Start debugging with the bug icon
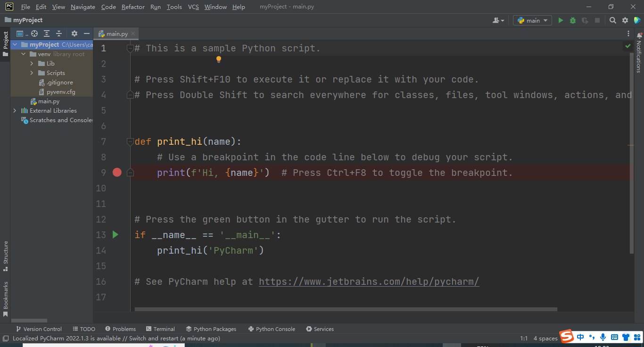The width and height of the screenshot is (644, 347). (x=573, y=20)
